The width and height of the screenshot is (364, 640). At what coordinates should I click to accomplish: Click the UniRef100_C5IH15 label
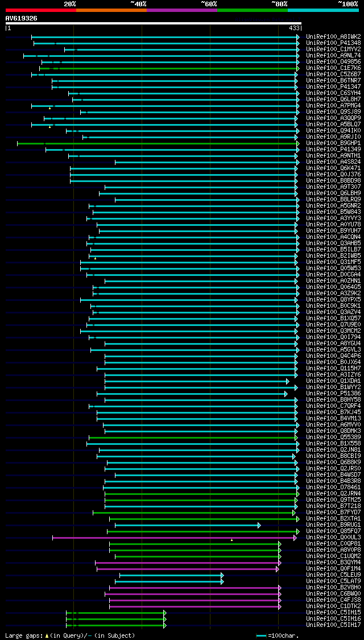click(x=333, y=613)
